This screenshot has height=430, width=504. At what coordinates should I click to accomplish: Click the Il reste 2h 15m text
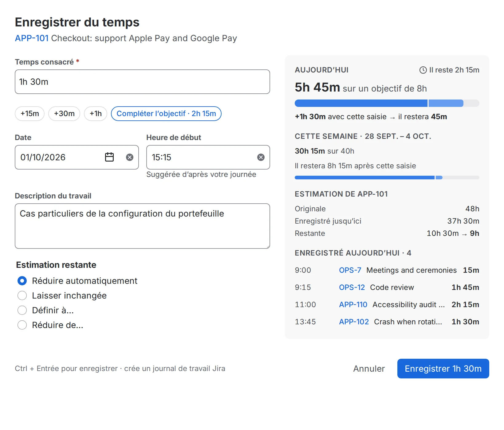(x=454, y=70)
